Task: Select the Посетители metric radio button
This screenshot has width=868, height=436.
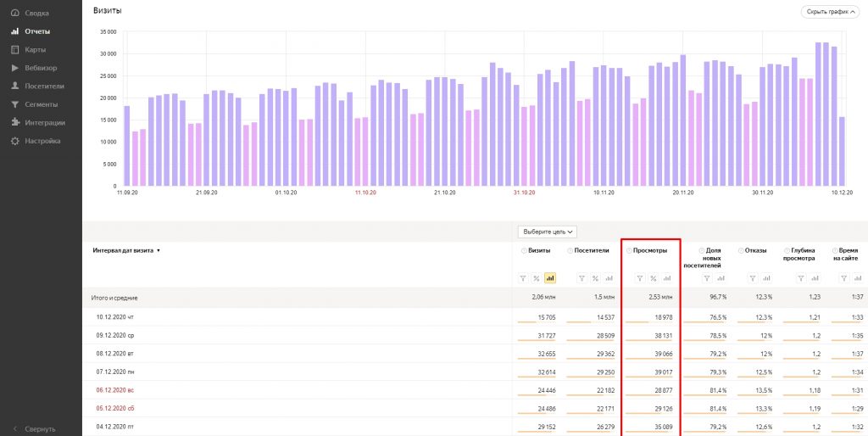Action: 570,251
